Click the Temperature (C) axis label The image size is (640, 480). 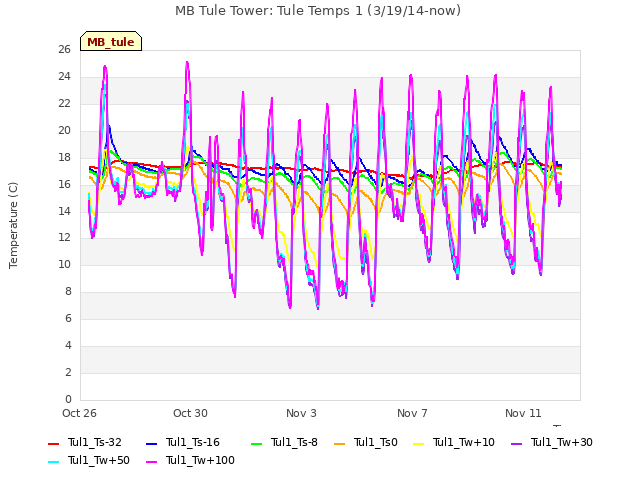[13, 225]
